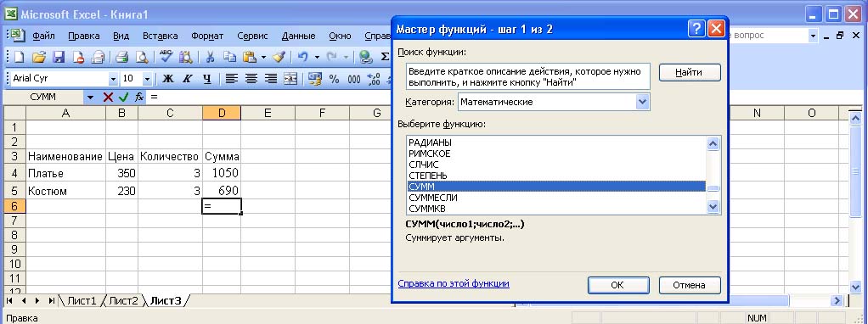Screen dimensions: 868x324
Task: Click the function search description field
Action: coord(528,77)
